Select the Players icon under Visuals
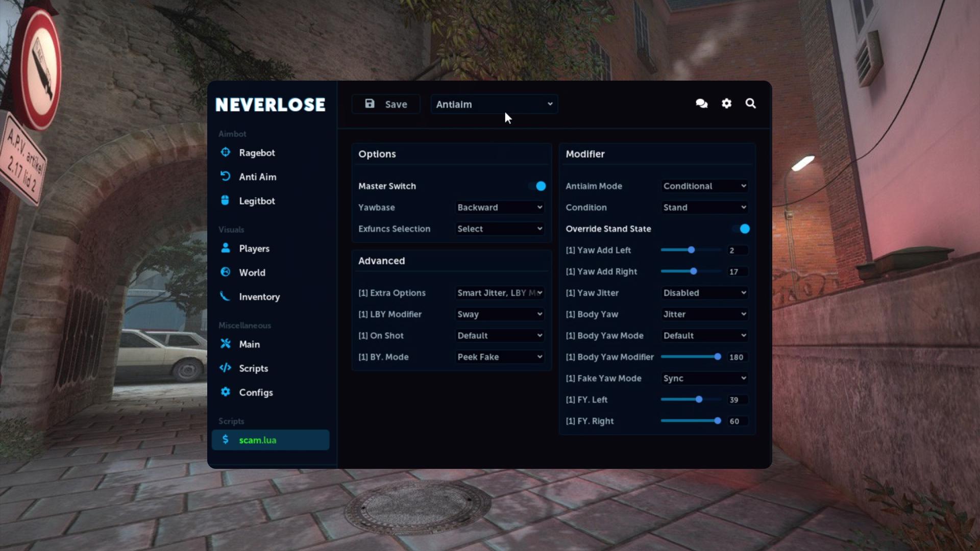This screenshot has width=980, height=551. tap(226, 248)
